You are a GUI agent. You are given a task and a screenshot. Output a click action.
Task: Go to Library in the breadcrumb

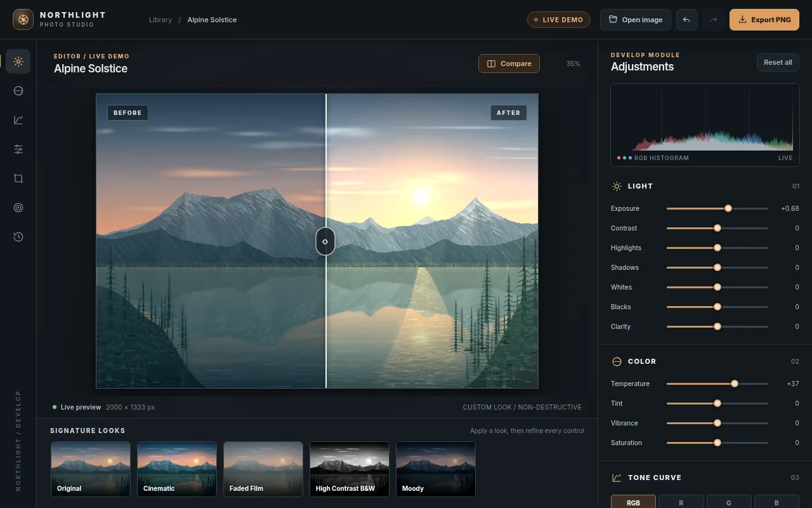point(160,20)
